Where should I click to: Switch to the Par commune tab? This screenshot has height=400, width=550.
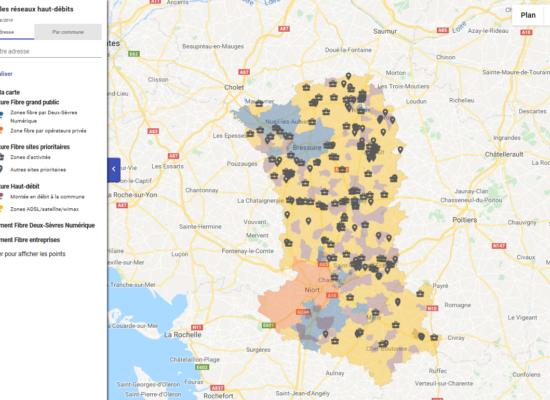68,32
